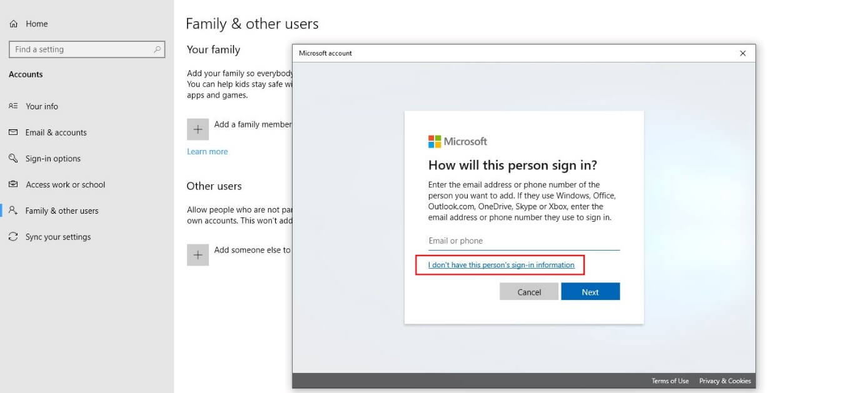Click the Email & accounts envelope icon
The height and width of the screenshot is (393, 868).
point(13,132)
